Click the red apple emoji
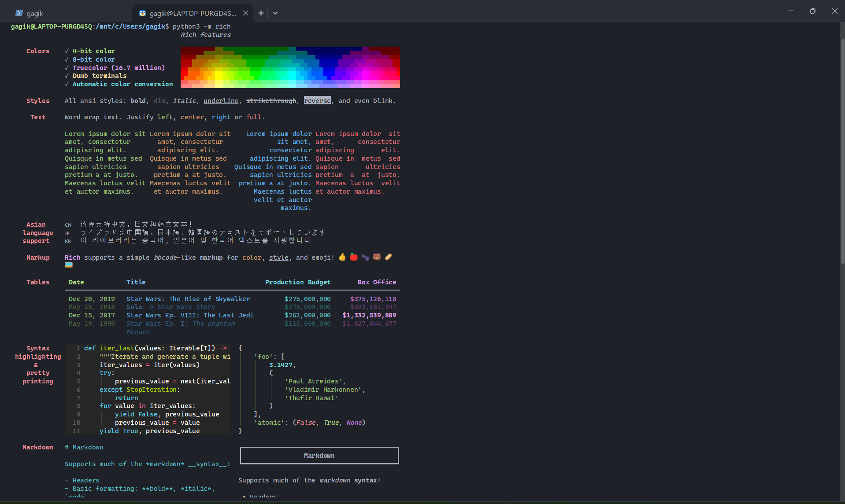 (x=354, y=257)
